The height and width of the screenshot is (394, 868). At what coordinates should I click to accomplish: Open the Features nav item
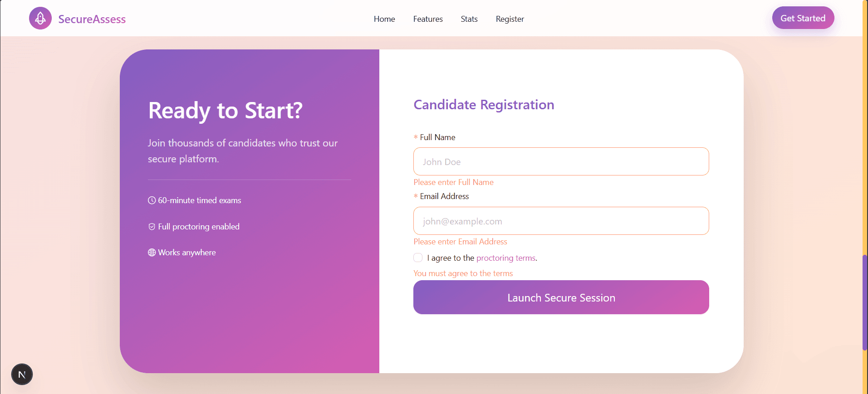pyautogui.click(x=428, y=19)
